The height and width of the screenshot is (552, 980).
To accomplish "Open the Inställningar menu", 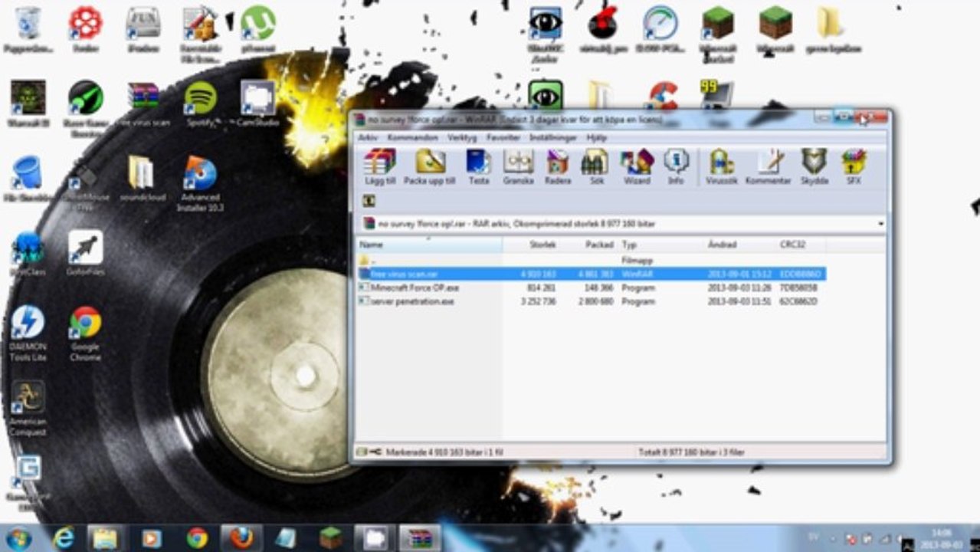I will click(x=553, y=138).
